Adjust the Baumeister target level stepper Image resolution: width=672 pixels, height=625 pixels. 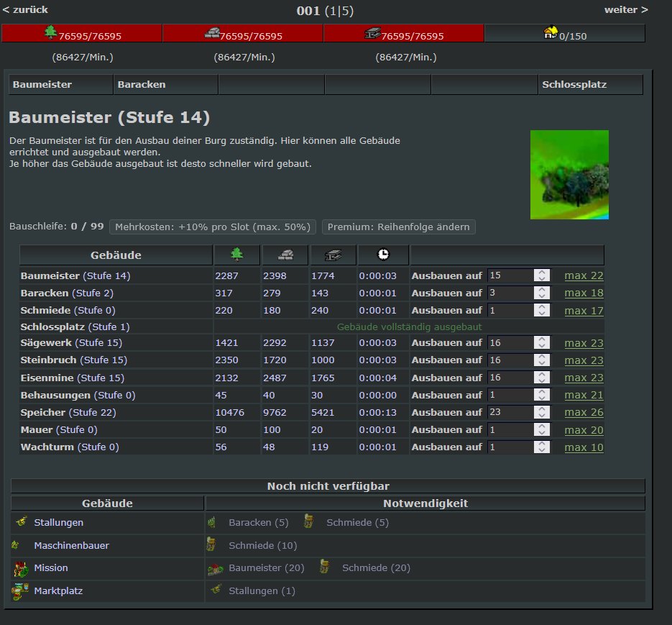click(542, 275)
